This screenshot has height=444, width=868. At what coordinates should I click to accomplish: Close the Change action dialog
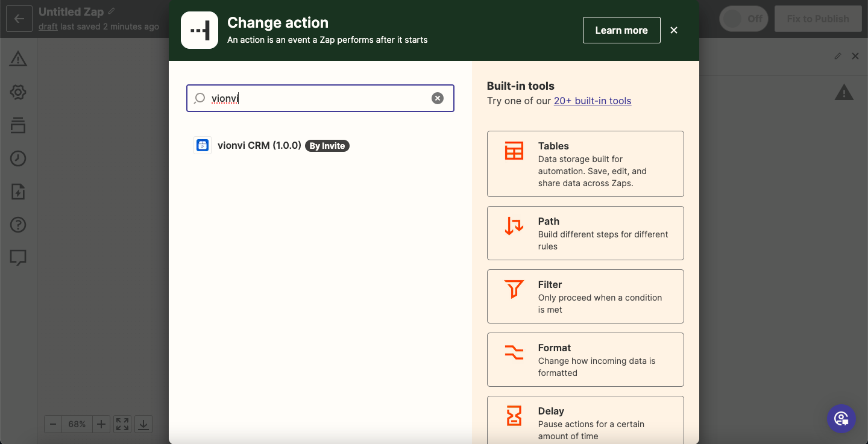pyautogui.click(x=674, y=30)
